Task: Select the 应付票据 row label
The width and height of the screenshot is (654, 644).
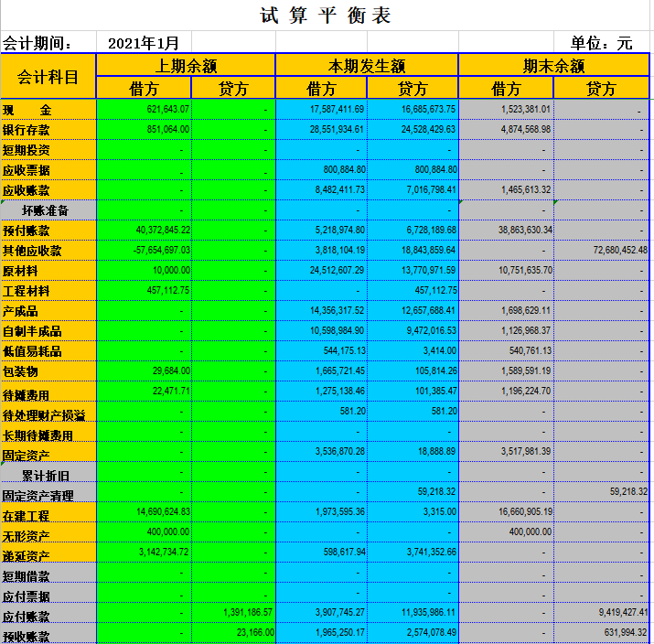Action: (x=48, y=593)
